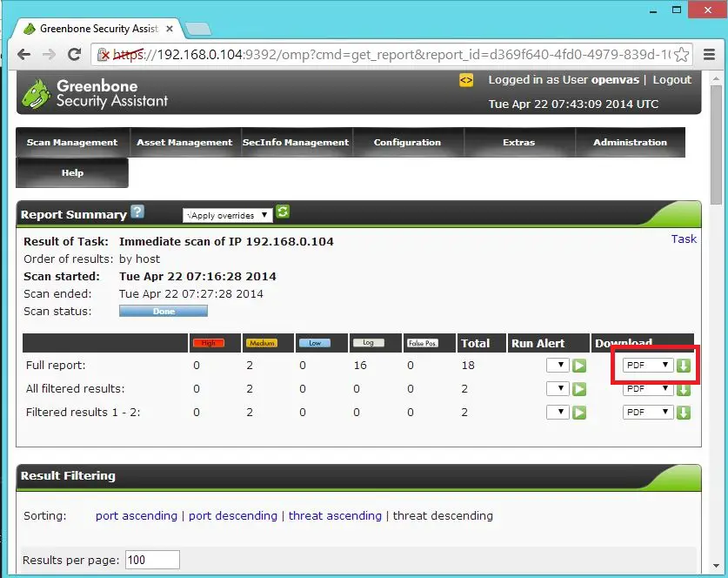This screenshot has height=578, width=728.
Task: Open the Report Summary help icon
Action: [137, 212]
